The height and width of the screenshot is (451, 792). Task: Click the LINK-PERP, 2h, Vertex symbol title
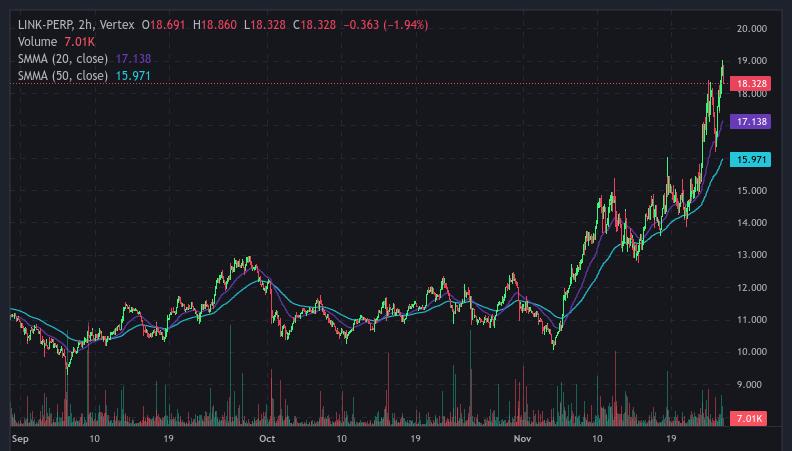tap(76, 25)
